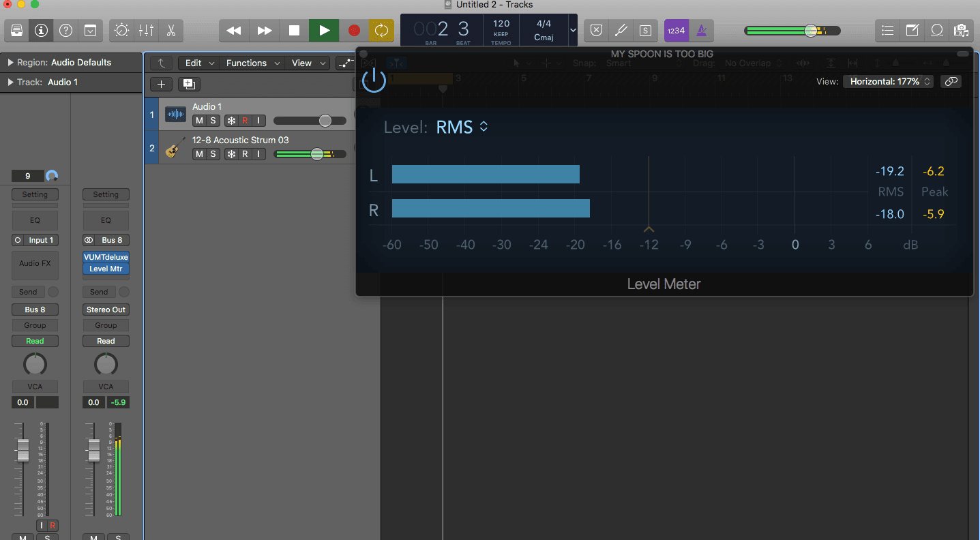
Task: Open Quick Help question mark icon
Action: (x=65, y=30)
